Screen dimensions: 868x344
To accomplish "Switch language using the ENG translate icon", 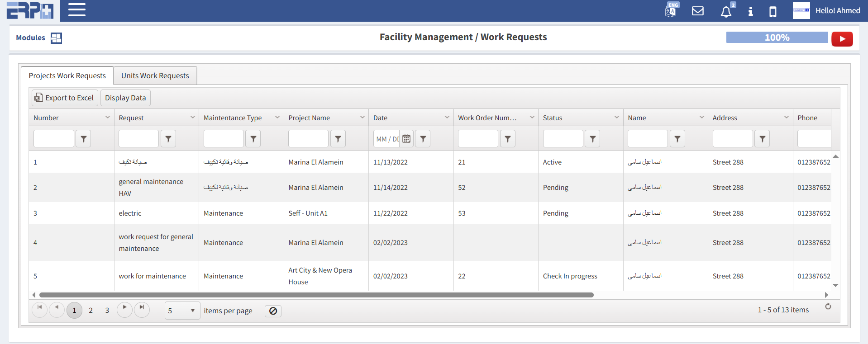I will (671, 10).
